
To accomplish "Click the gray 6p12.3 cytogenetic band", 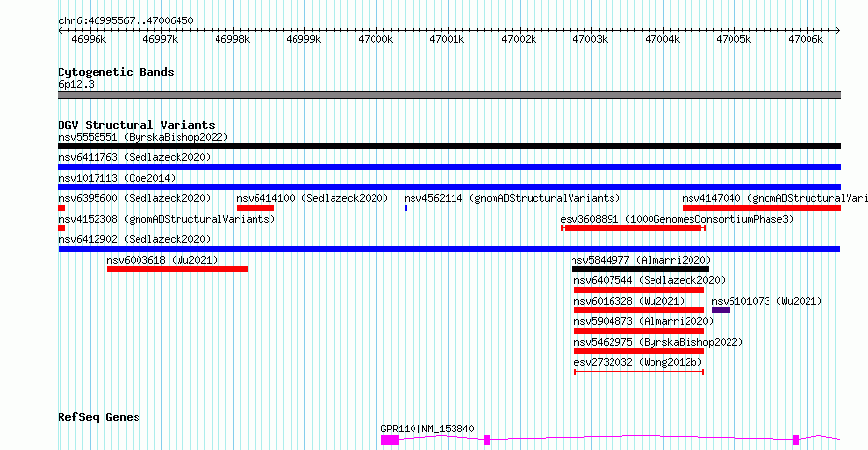I will pos(449,95).
